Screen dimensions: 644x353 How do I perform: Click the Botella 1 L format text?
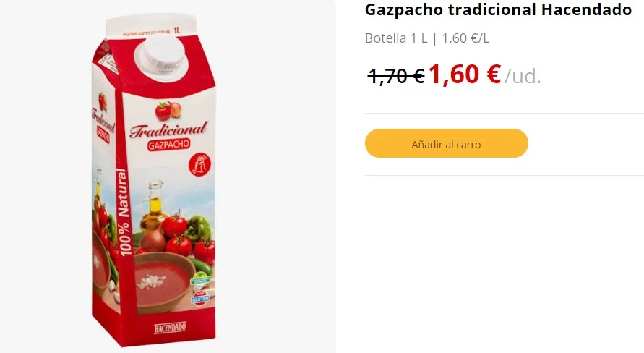(396, 38)
